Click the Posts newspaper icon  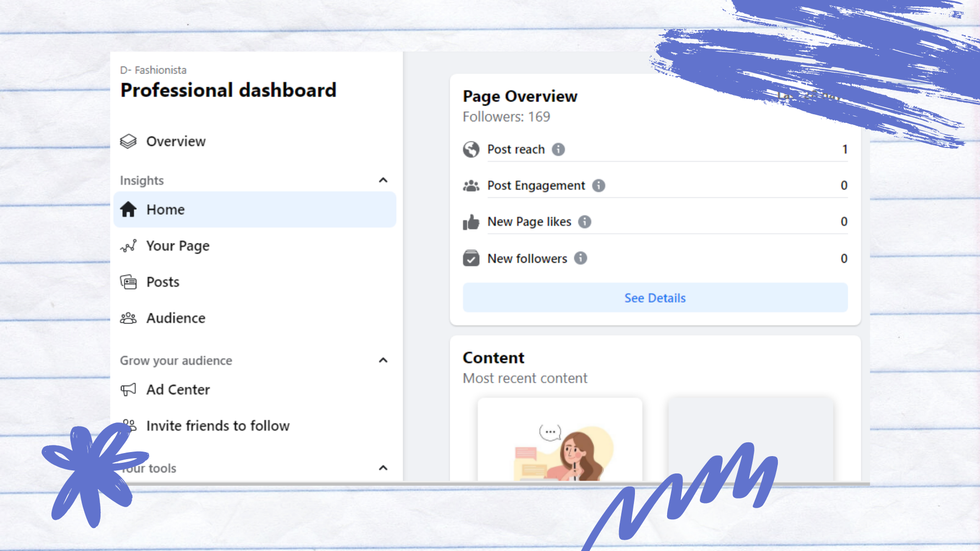click(128, 282)
